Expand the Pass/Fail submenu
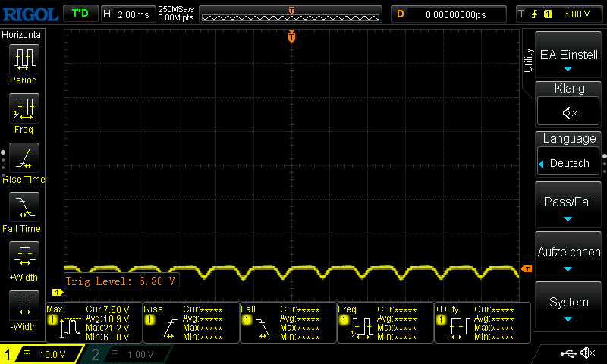The height and width of the screenshot is (364, 607). (x=569, y=206)
